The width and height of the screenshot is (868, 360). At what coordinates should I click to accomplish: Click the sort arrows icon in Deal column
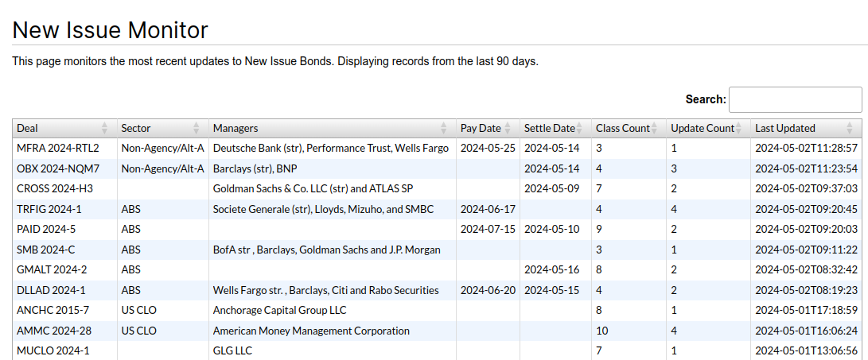click(105, 128)
